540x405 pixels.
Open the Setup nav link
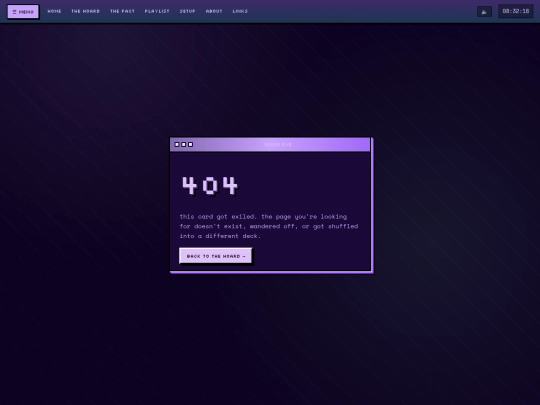pyautogui.click(x=188, y=11)
